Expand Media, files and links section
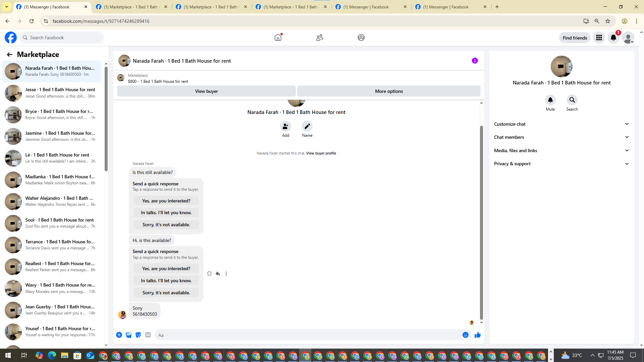Screen dimensions: 644x362 coord(561,150)
